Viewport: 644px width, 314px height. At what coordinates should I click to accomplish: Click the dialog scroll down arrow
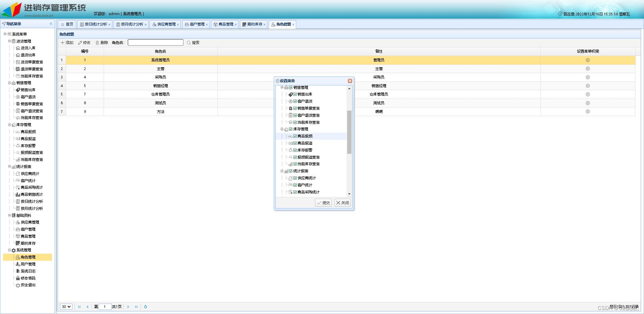coord(349,194)
